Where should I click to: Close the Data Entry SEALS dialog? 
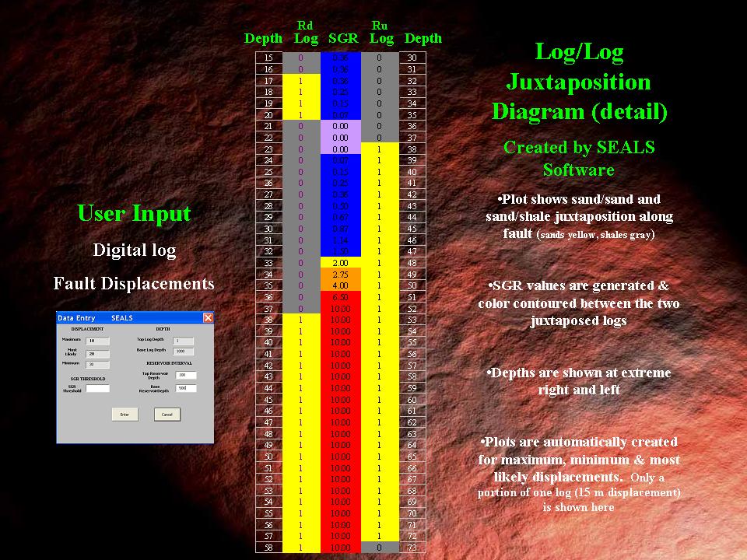[x=208, y=318]
